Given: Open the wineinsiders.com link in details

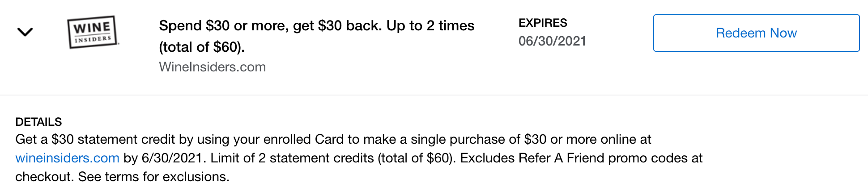Looking at the screenshot, I should click(x=67, y=158).
